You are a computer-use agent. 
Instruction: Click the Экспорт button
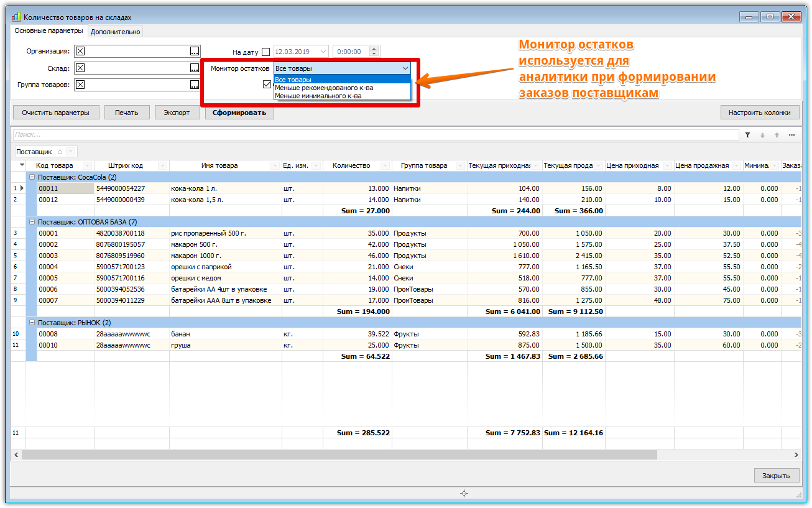coord(177,113)
